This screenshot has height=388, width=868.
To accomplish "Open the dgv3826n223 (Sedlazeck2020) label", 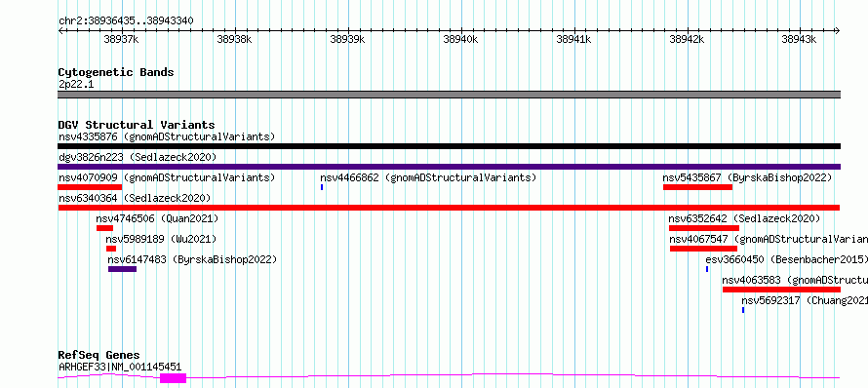I will 138,157.
